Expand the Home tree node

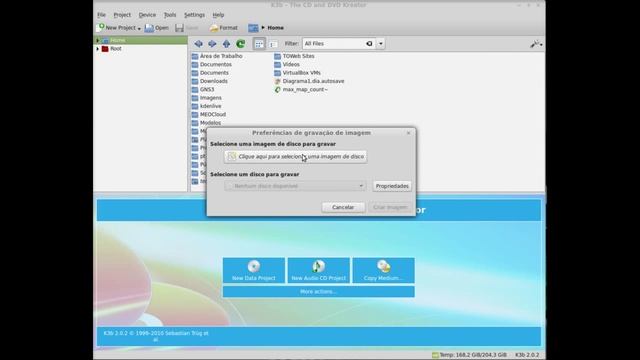click(98, 40)
